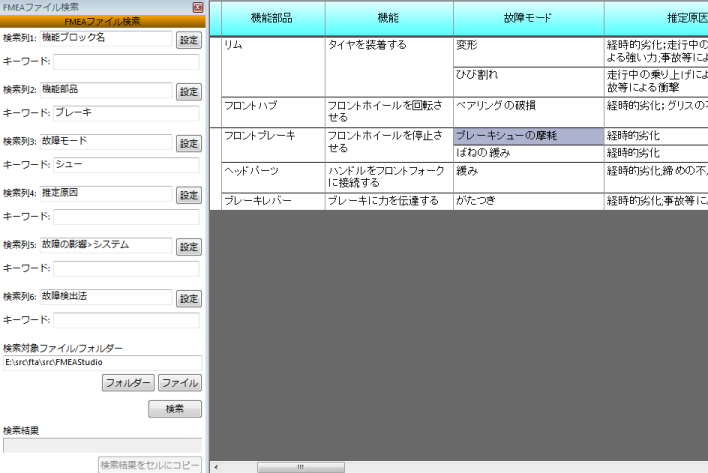Click the horizontal scrollbar thumb
Screen dimensions: 708x473
(286, 467)
